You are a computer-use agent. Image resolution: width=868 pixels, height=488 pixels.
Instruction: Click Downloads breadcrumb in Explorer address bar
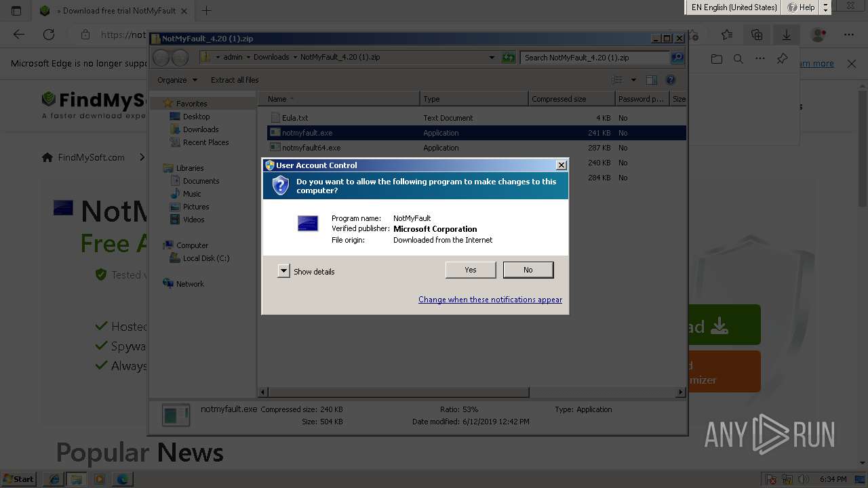[x=271, y=58]
